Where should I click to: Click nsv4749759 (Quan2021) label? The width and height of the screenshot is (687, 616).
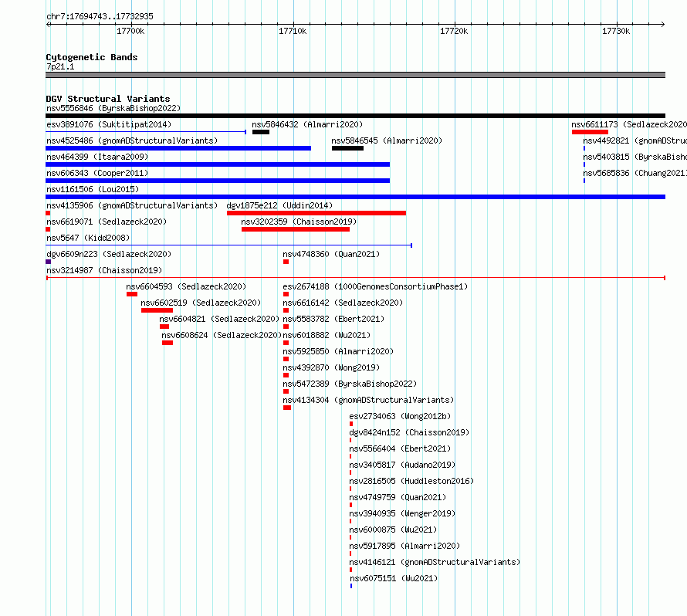point(398,497)
